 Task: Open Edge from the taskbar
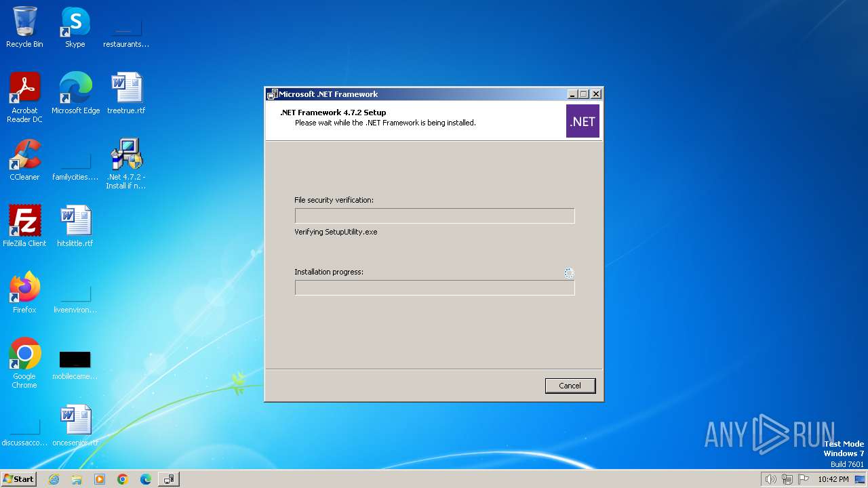tap(146, 479)
